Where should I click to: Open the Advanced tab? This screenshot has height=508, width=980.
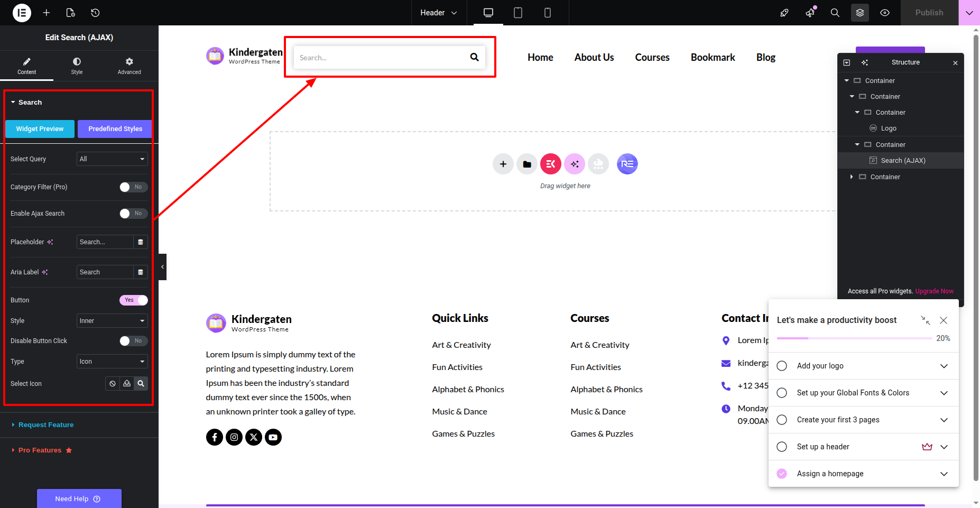click(x=129, y=66)
